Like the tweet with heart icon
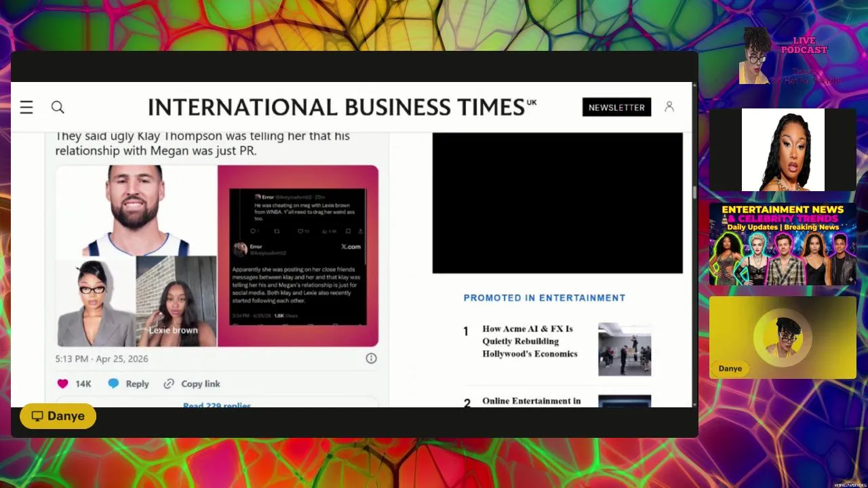The height and width of the screenshot is (488, 868). tap(62, 384)
